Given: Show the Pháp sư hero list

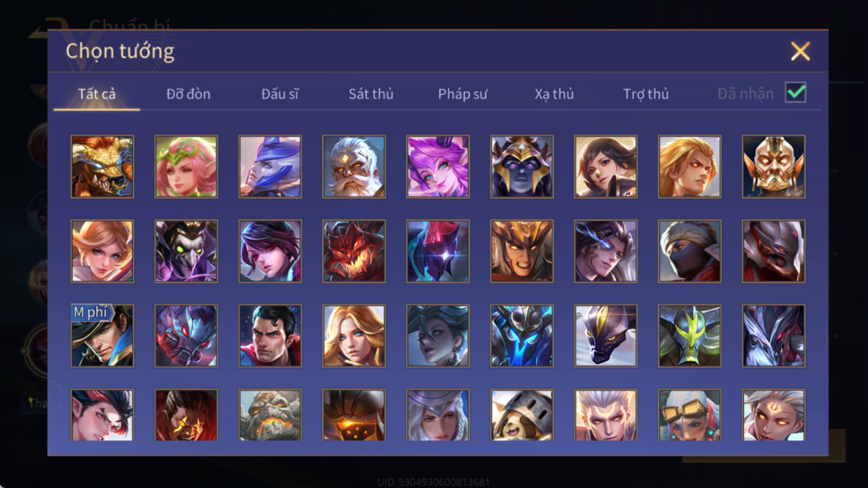Looking at the screenshot, I should 462,94.
